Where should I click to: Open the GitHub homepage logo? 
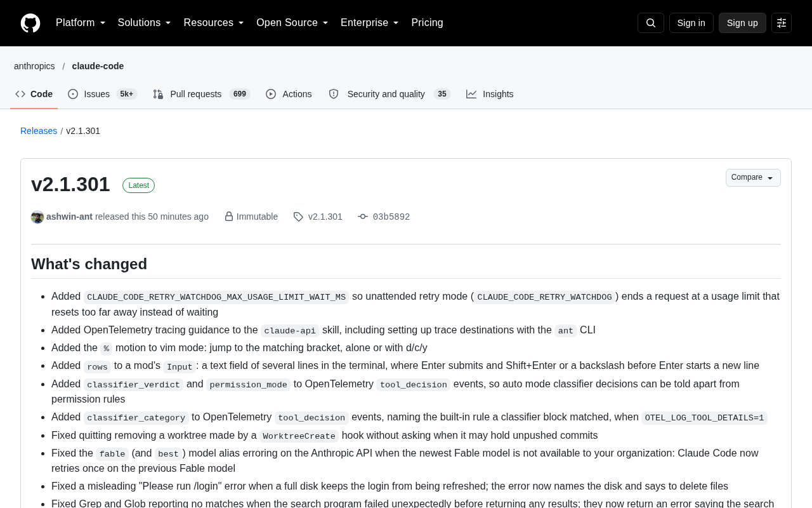pos(30,23)
